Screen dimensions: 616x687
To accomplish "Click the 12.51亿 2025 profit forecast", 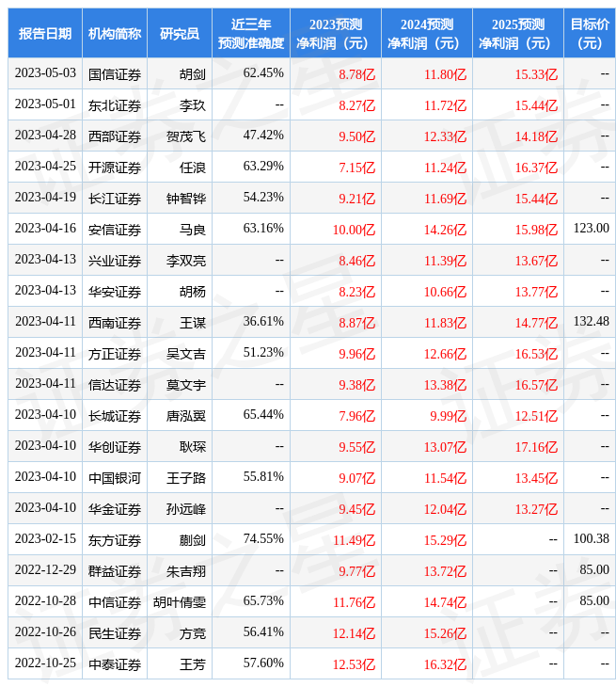I will coord(536,416).
